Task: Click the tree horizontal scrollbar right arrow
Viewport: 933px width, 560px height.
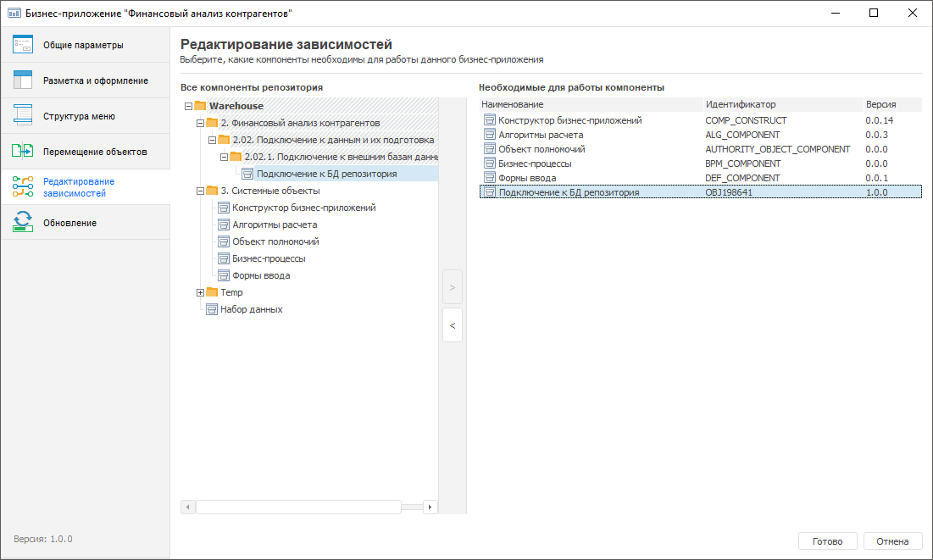Action: pyautogui.click(x=430, y=507)
